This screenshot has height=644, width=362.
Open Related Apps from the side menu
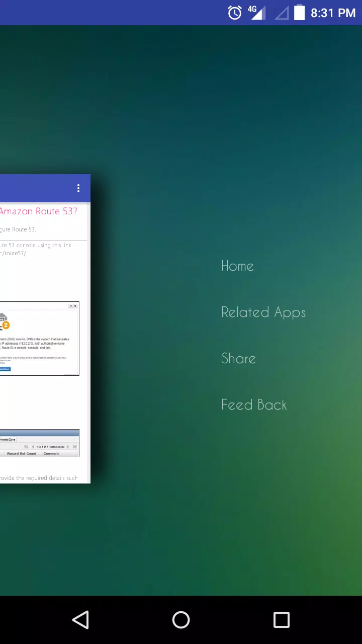pyautogui.click(x=263, y=312)
